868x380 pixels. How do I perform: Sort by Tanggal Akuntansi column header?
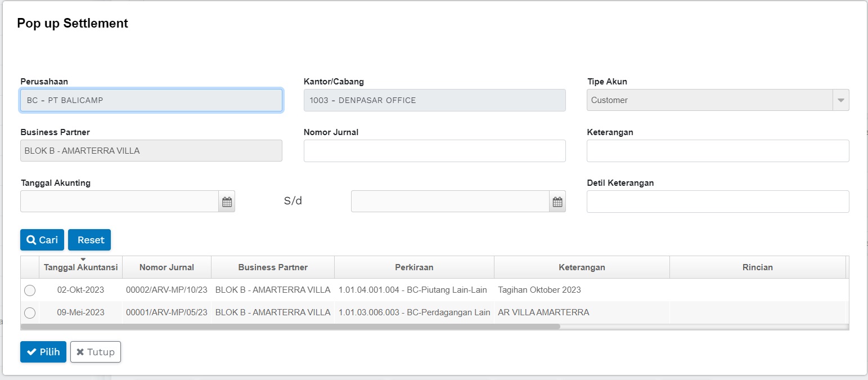click(x=80, y=267)
